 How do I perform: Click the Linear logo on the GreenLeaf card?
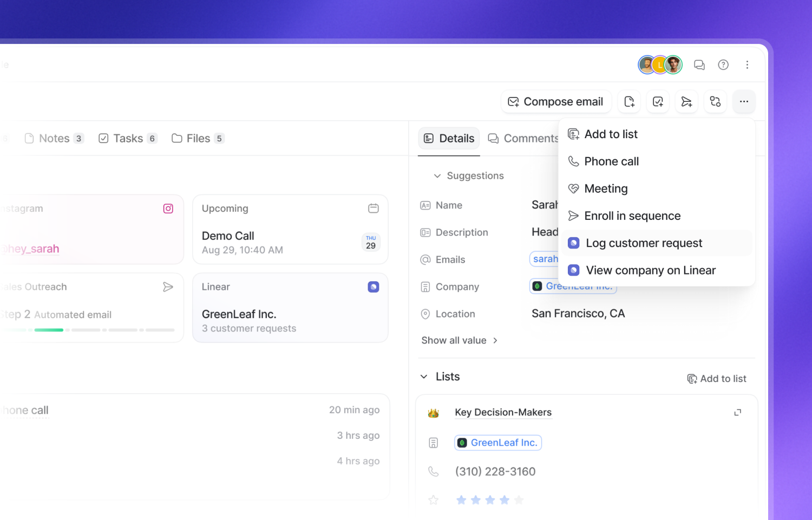click(x=373, y=287)
